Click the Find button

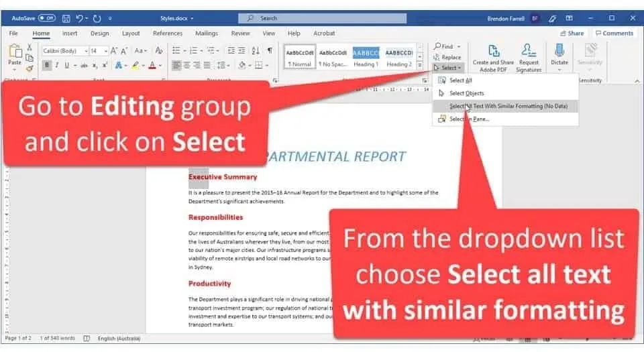(x=447, y=46)
